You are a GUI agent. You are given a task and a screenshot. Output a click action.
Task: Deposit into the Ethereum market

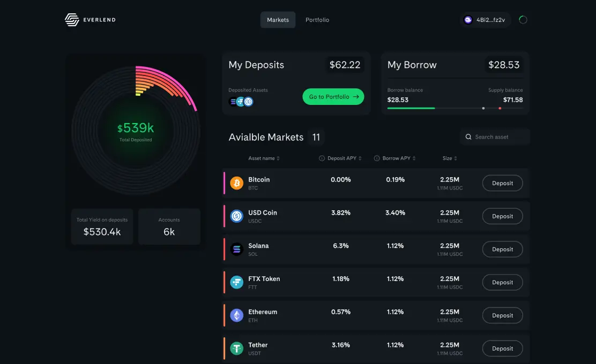coord(503,315)
